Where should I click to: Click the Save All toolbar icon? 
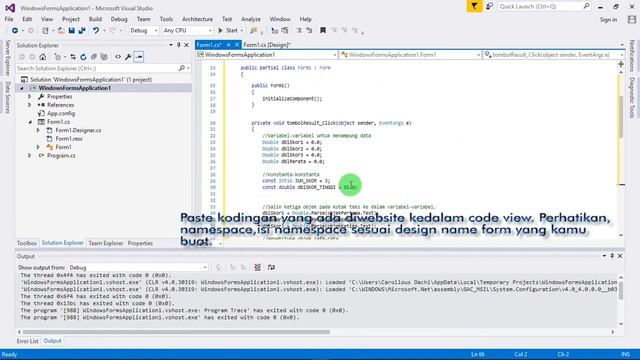pos(82,31)
